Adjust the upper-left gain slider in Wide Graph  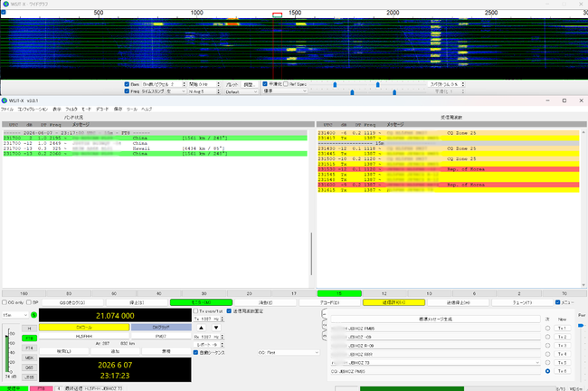(x=335, y=85)
